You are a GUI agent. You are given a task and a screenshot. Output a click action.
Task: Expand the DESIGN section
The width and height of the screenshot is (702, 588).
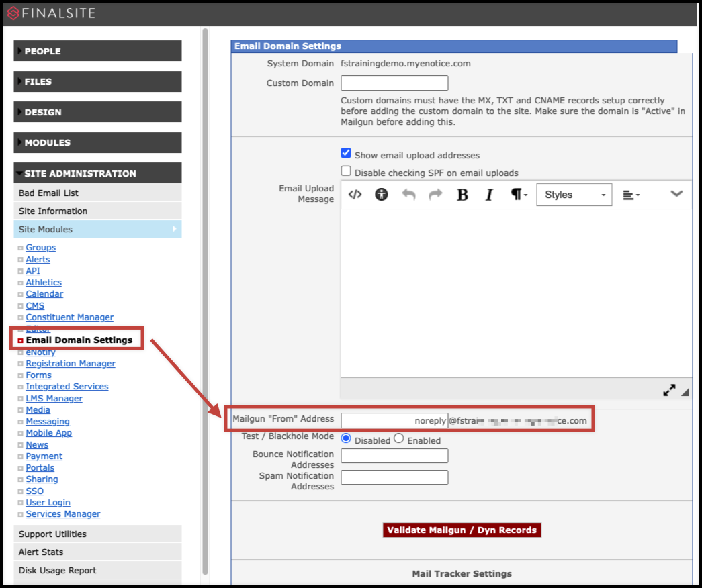[x=97, y=112]
